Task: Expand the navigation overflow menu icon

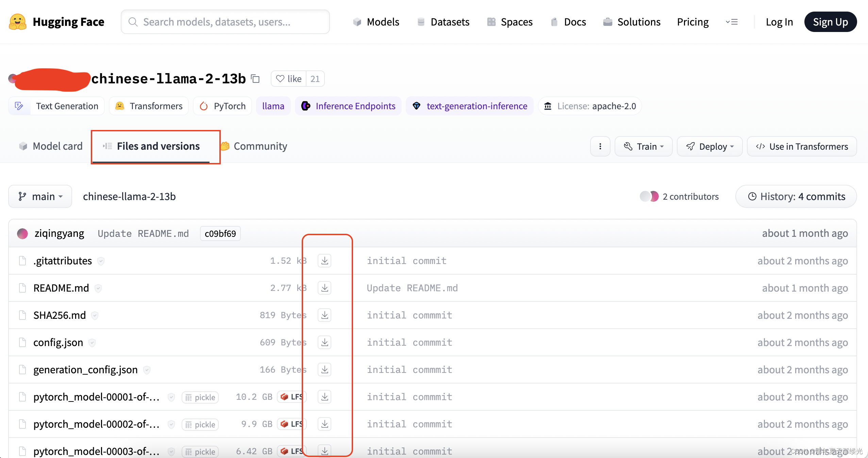Action: pyautogui.click(x=732, y=22)
